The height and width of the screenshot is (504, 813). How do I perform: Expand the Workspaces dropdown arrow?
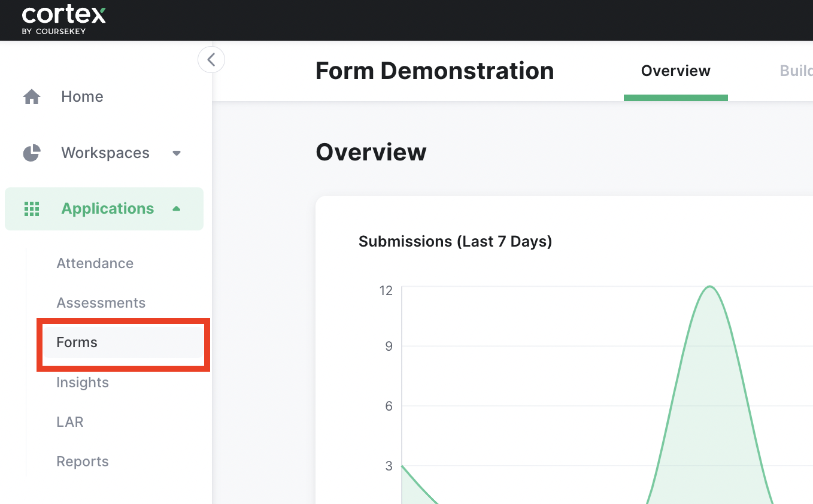(x=177, y=153)
